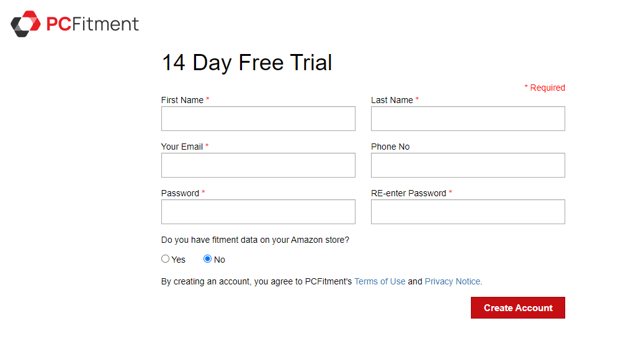The width and height of the screenshot is (644, 349).
Task: Click the PCFitment hexagon logo icon
Action: pos(25,24)
